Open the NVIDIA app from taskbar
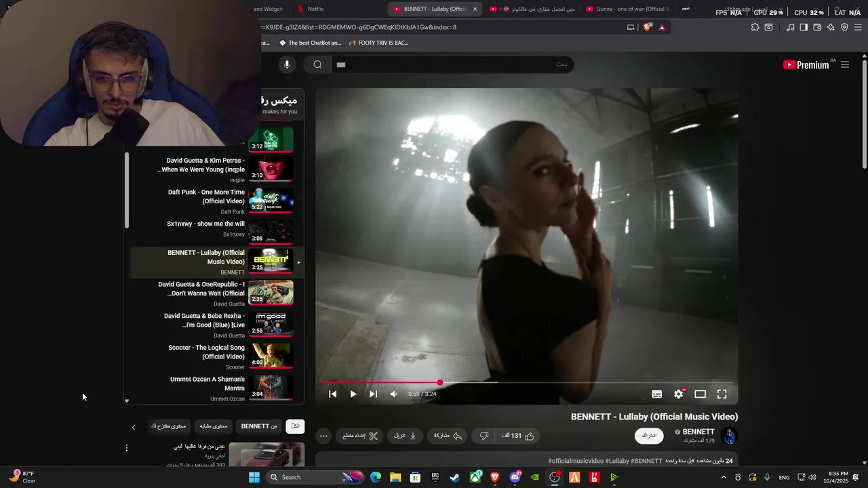Image resolution: width=868 pixels, height=488 pixels. tap(535, 477)
